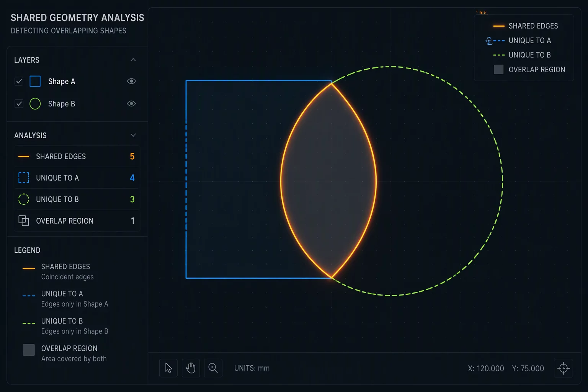Viewport: 588px width, 392px height.
Task: Choose the magnifier zoom tool
Action: [213, 368]
